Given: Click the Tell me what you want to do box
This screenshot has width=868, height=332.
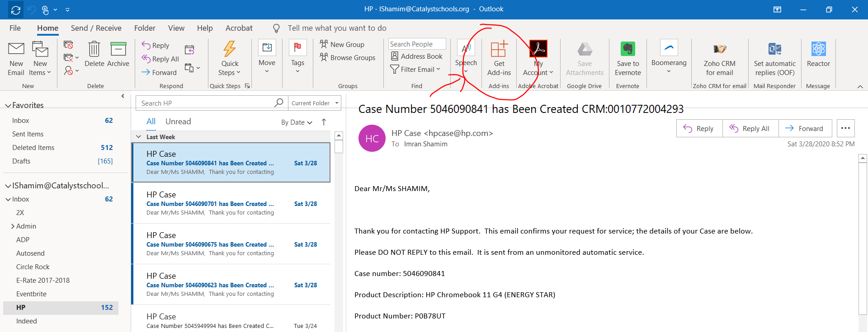Looking at the screenshot, I should coord(337,28).
